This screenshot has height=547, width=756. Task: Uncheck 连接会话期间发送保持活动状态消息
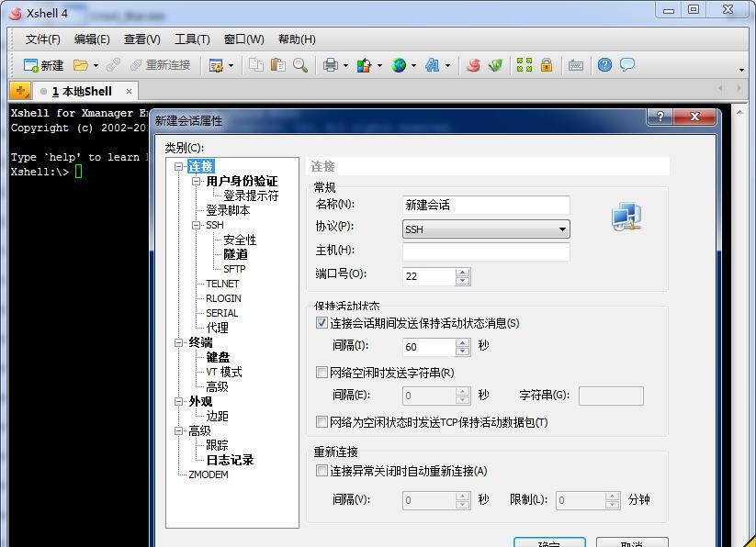pos(322,323)
